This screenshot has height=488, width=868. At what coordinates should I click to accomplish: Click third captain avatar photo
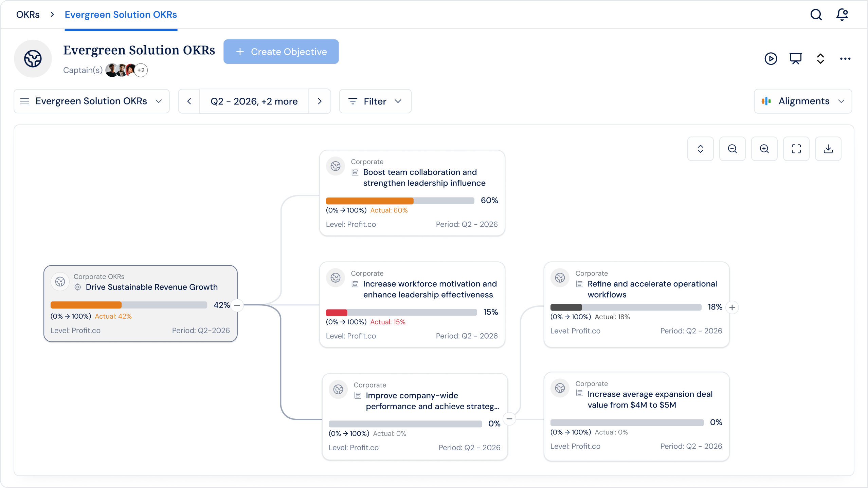pos(130,70)
